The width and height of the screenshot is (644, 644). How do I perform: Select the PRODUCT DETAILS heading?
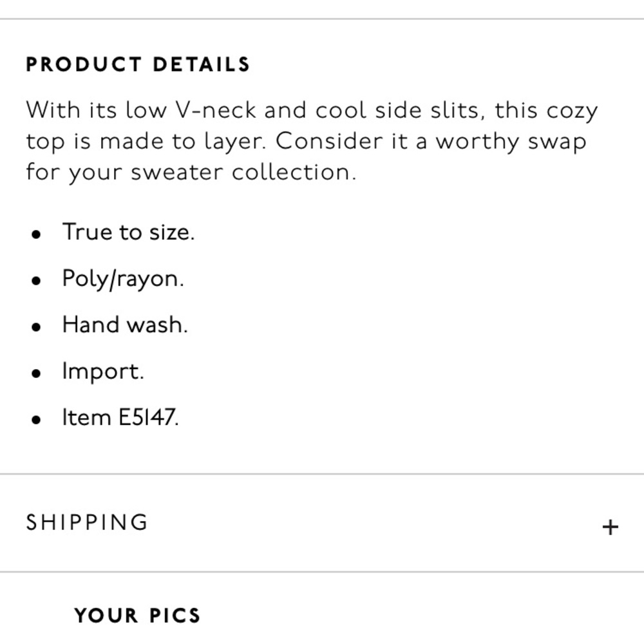(x=137, y=64)
